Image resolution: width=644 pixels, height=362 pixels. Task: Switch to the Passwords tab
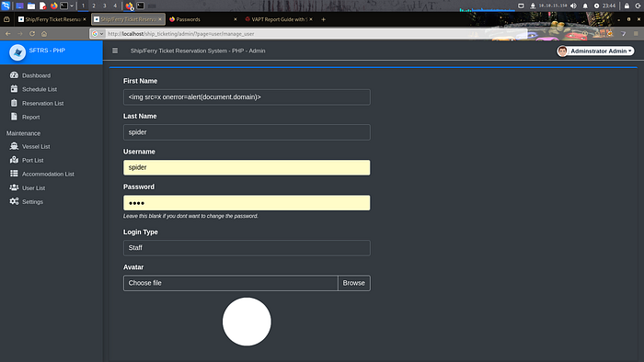(x=203, y=19)
